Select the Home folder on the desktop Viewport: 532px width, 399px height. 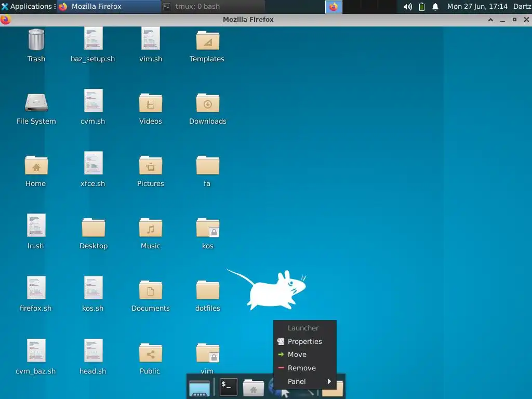coord(36,166)
